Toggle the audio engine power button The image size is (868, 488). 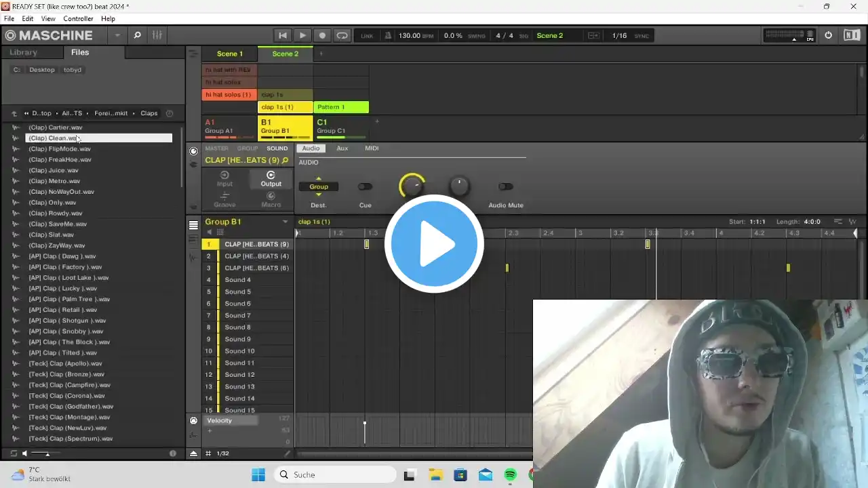[x=828, y=35]
